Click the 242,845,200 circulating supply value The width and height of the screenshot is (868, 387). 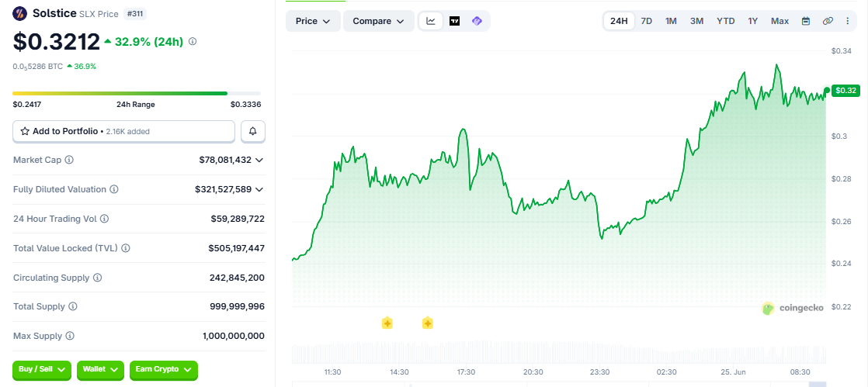[237, 278]
